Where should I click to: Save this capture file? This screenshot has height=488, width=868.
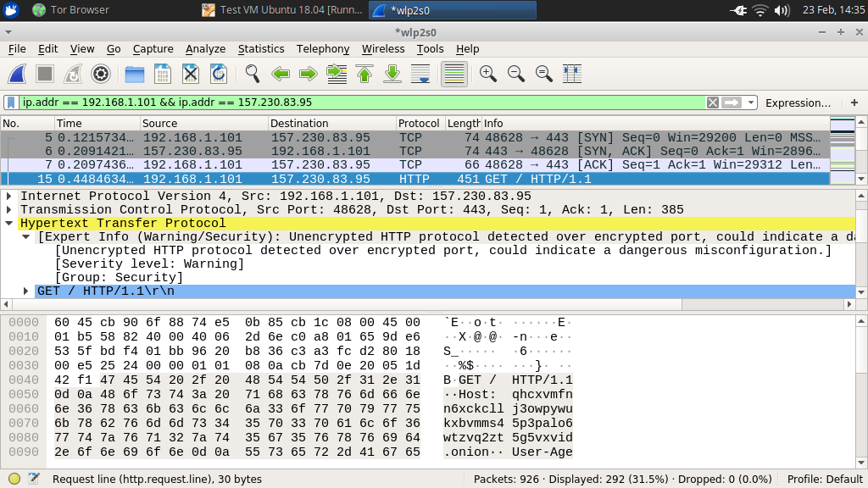[x=162, y=74]
